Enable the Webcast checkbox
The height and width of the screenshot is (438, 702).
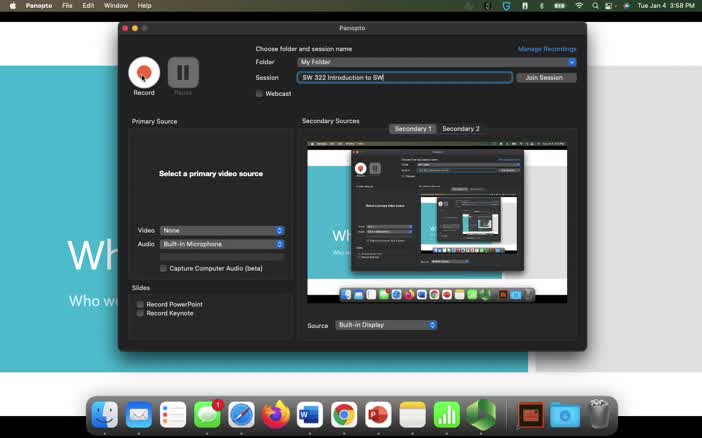pyautogui.click(x=259, y=94)
